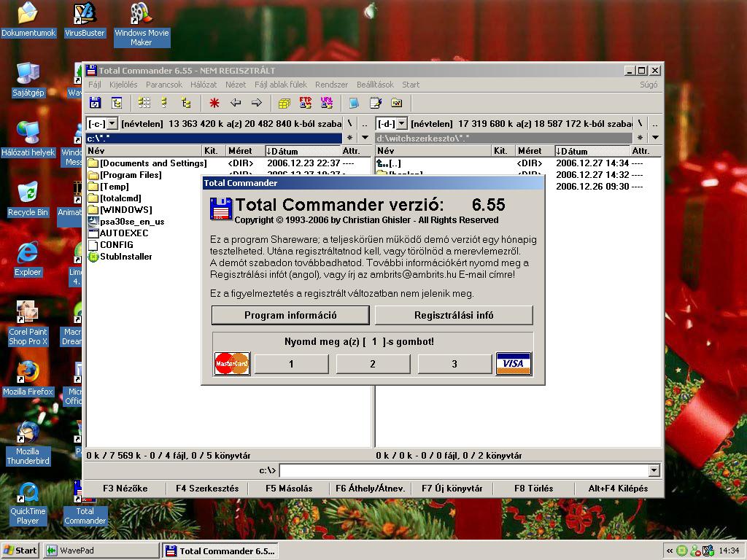Open the left panel drive dropdown [-c-]

point(102,124)
